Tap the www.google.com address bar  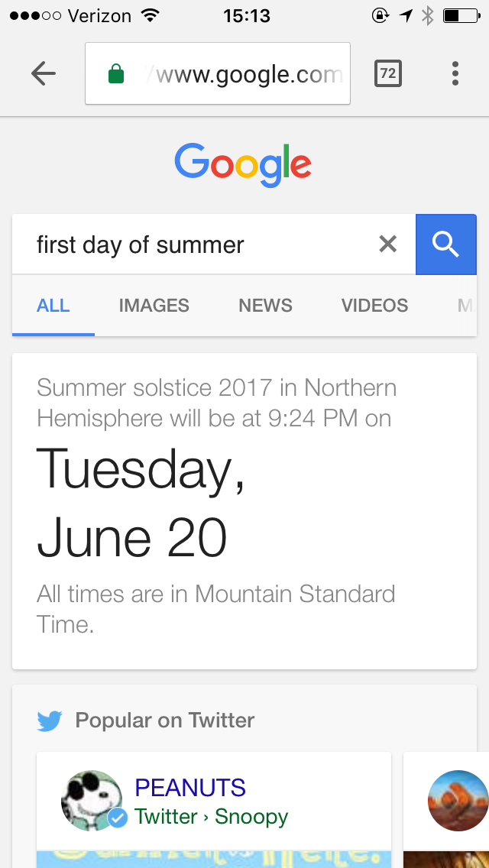click(244, 74)
